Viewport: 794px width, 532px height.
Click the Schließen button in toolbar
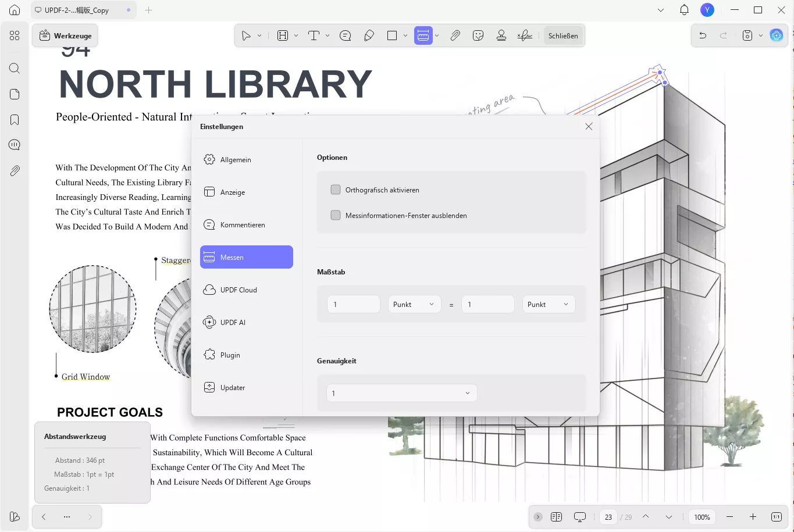[x=563, y=35]
